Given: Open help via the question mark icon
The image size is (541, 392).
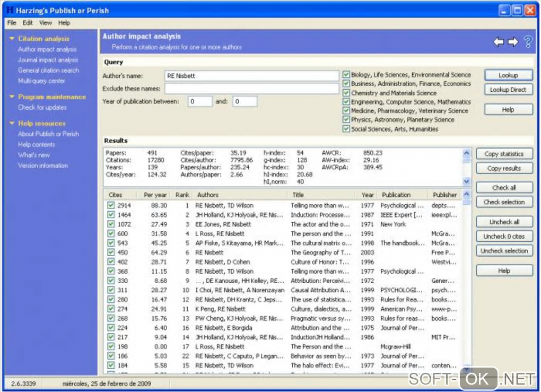Looking at the screenshot, I should click(x=528, y=42).
